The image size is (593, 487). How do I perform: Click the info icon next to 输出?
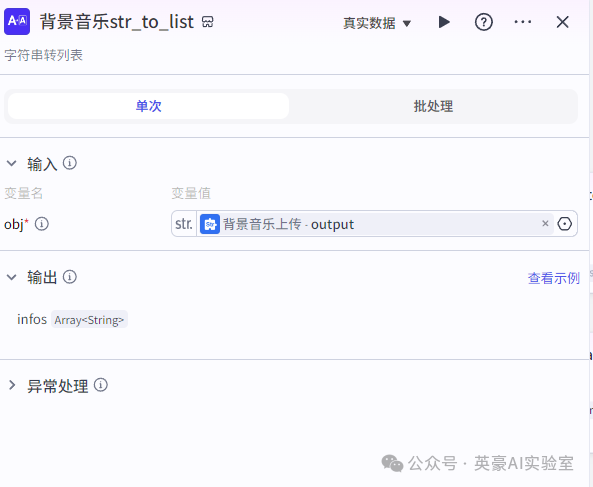pyautogui.click(x=70, y=277)
